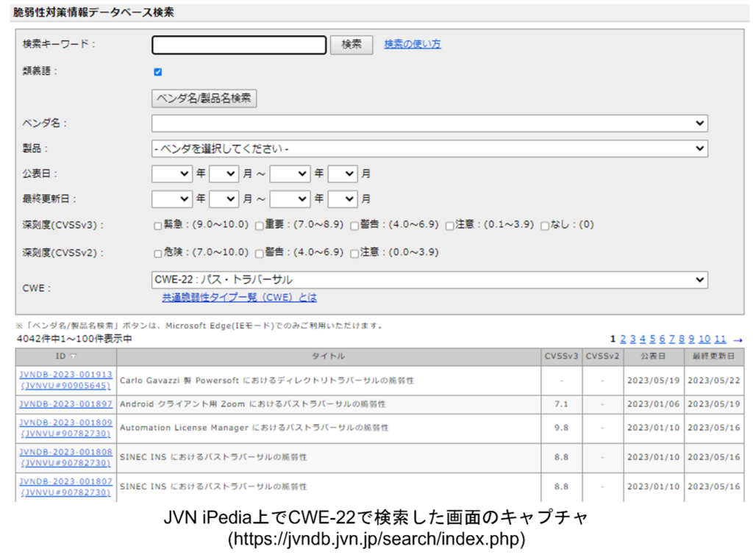753x560 pixels.
Task: Open the 最終更新日 end month dropdown
Action: click(x=343, y=199)
